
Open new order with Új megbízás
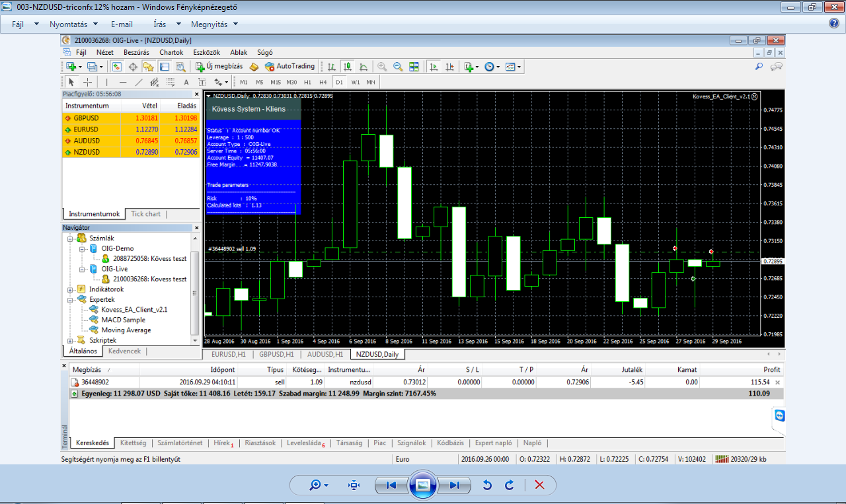point(219,66)
